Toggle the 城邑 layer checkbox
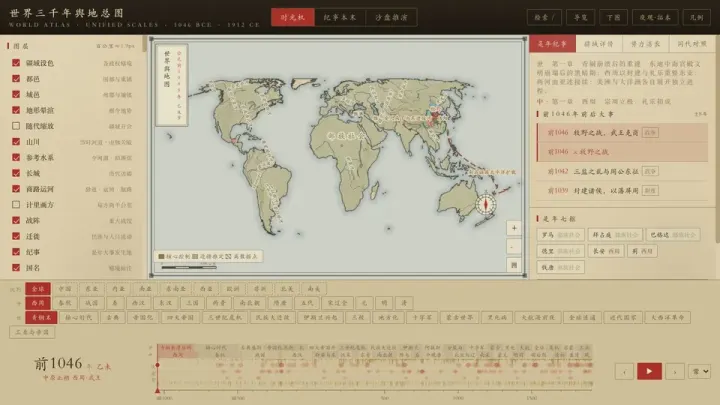Viewport: 720px width, 405px height. [16, 94]
